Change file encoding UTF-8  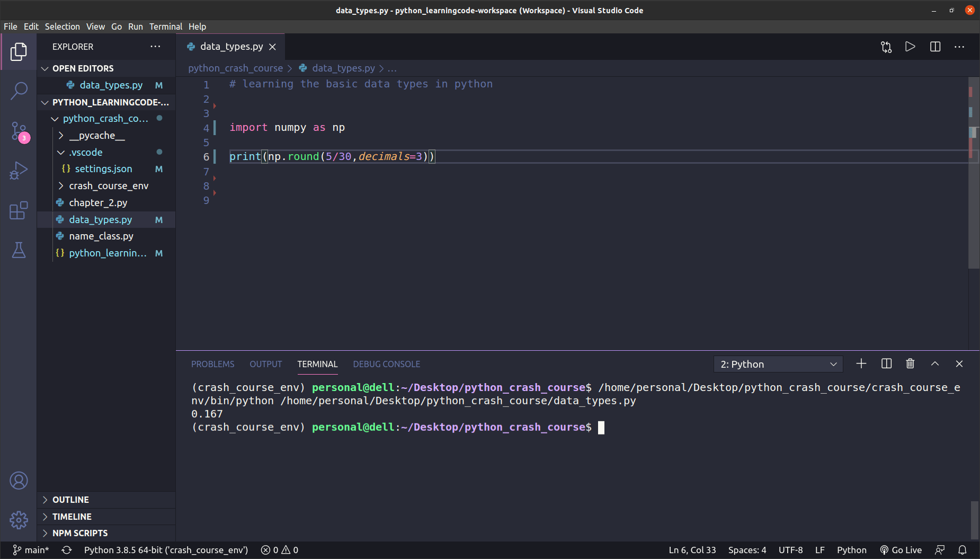pyautogui.click(x=790, y=550)
